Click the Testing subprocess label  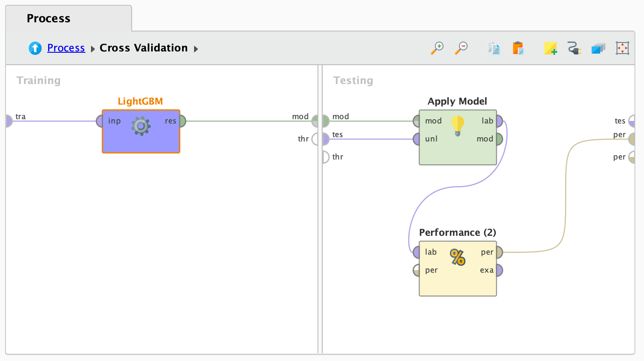(353, 81)
